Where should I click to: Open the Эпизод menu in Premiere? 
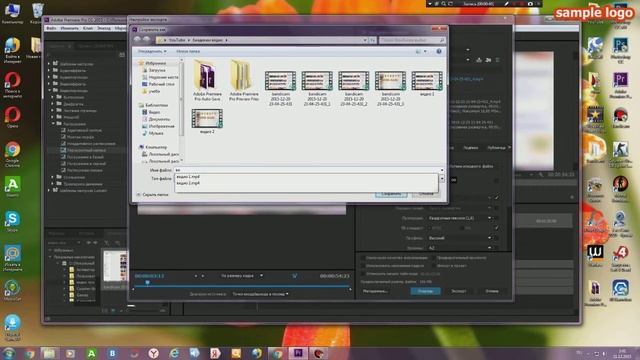click(x=104, y=28)
